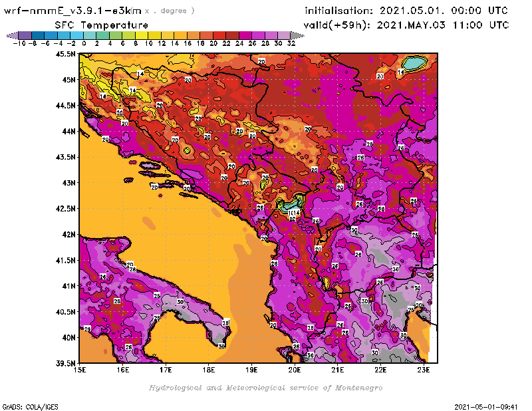Click the legend swatch between 2 and 4
The height and width of the screenshot is (411, 532).
[x=103, y=35]
